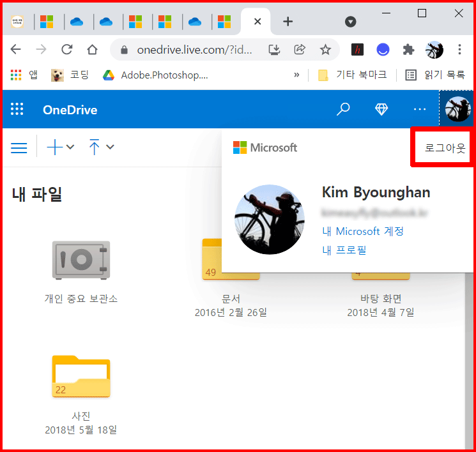The width and height of the screenshot is (476, 452).
Task: Open the red h extension
Action: click(357, 49)
